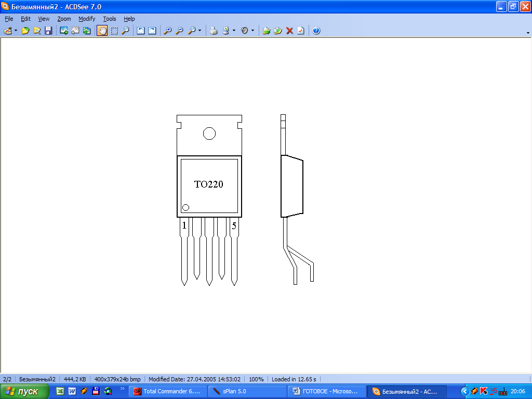The width and height of the screenshot is (532, 399).
Task: Click the TO220 image in viewer
Action: pyautogui.click(x=245, y=200)
